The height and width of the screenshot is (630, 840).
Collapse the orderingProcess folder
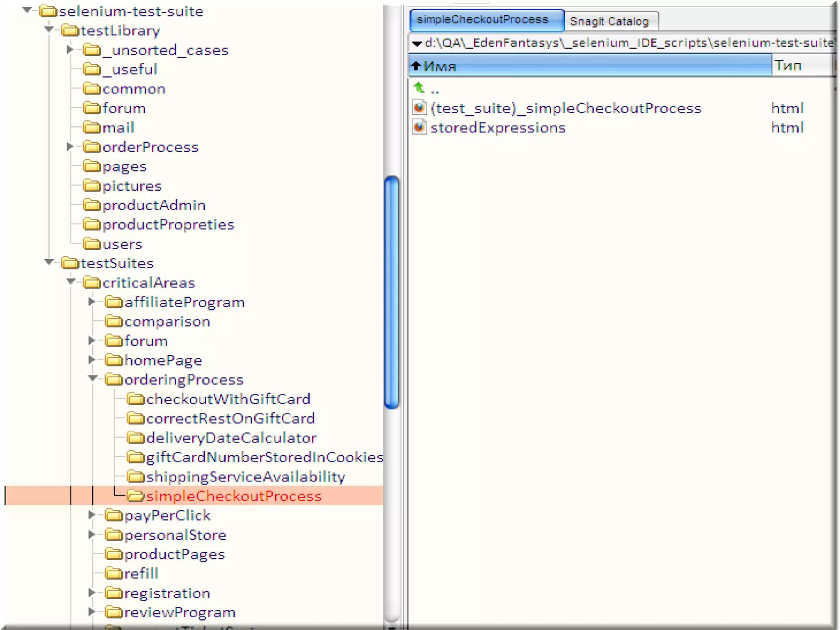(x=92, y=379)
